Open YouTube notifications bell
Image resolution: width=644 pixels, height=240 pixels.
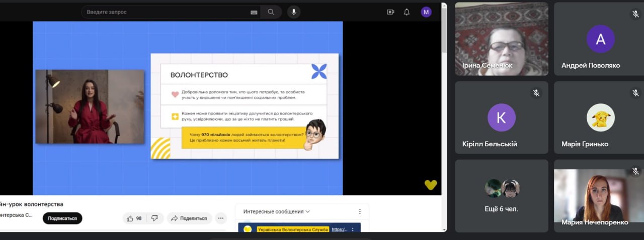pos(407,12)
